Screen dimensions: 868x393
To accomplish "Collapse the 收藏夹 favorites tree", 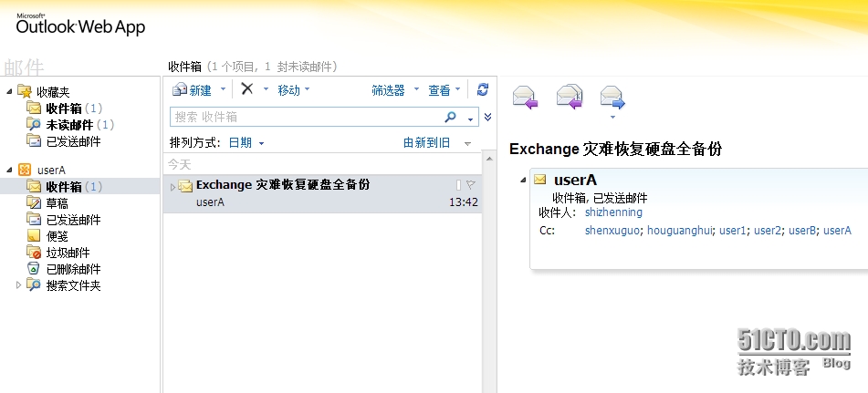I will coord(9,91).
